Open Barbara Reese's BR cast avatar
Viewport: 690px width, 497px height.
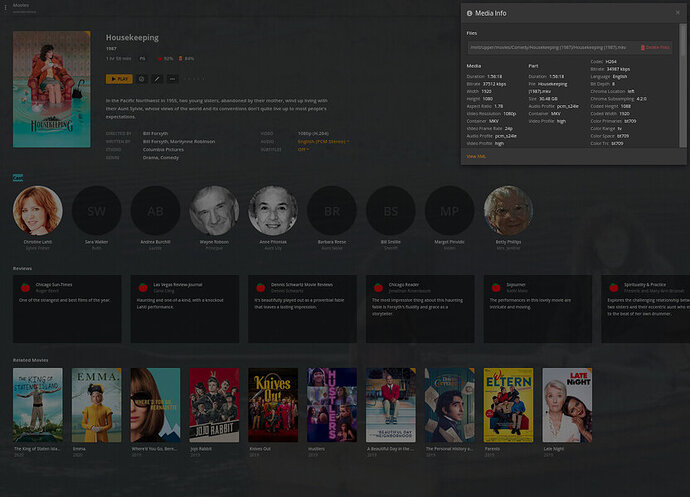point(332,210)
